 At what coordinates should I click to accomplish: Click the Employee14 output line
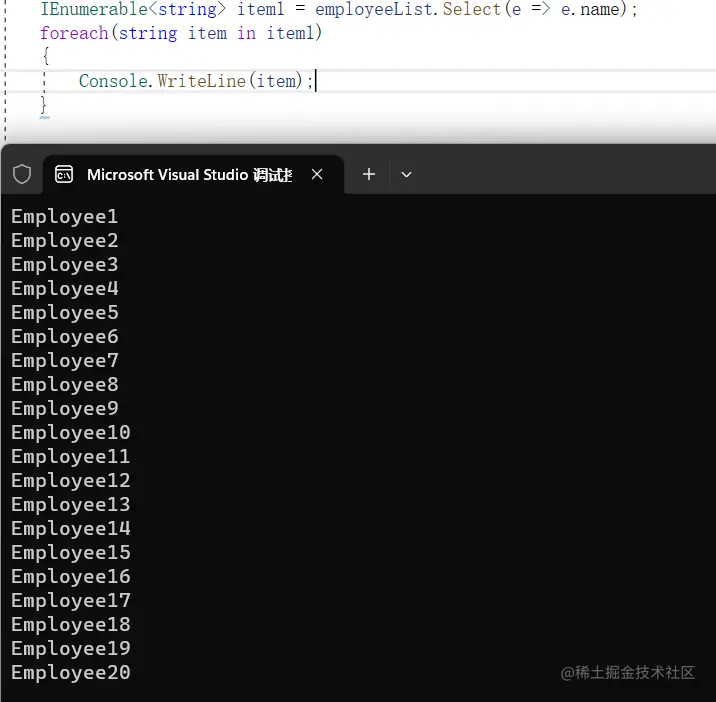(71, 528)
